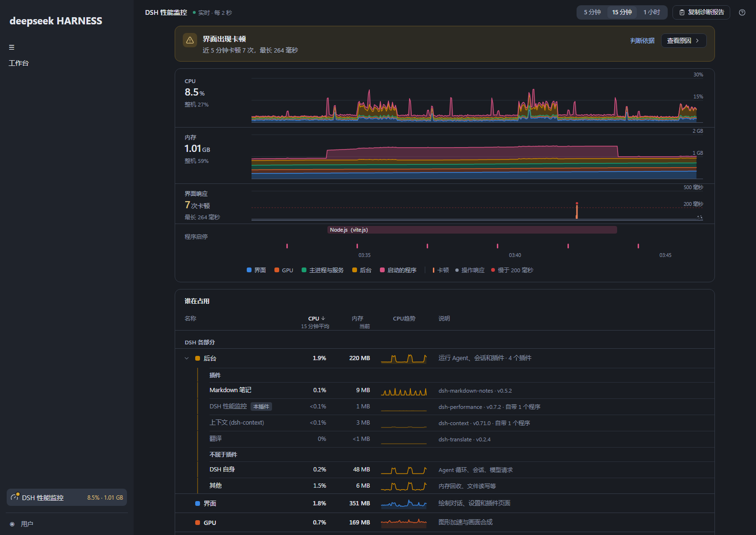Toggle the GPU legend series
This screenshot has height=535, width=756.
[x=283, y=270]
